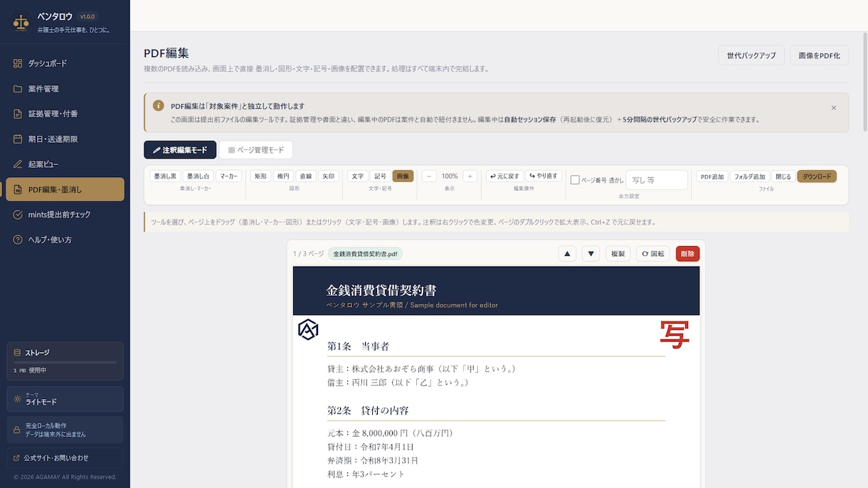Click the 第2条 貸付の内容 heading
Screen dimensions: 868x488
pos(368,410)
